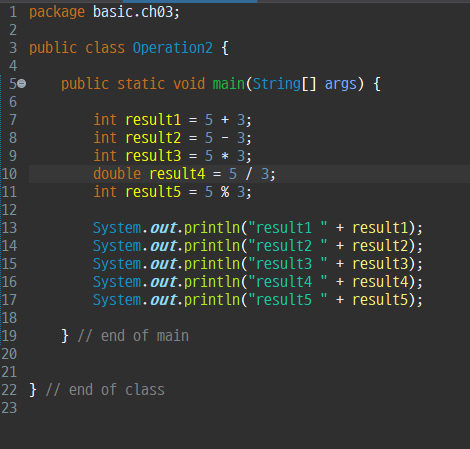Click the / operator on line 10
Screen dimensions: 470x449
[x=249, y=174]
